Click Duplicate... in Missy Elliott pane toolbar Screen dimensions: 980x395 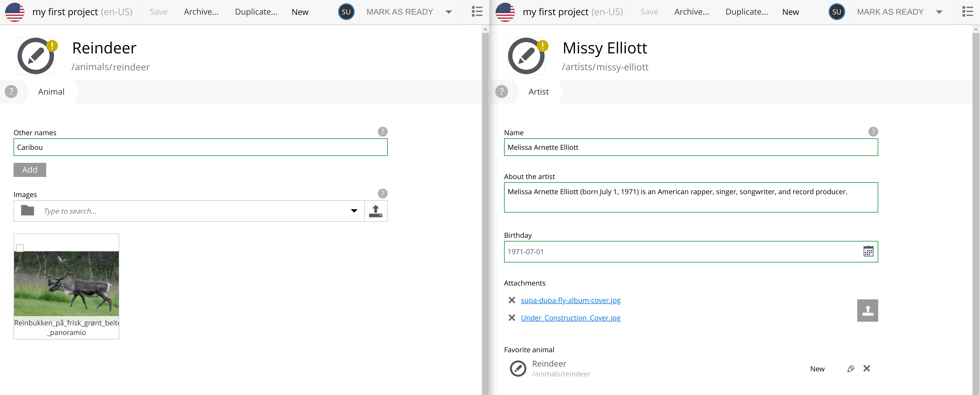746,12
